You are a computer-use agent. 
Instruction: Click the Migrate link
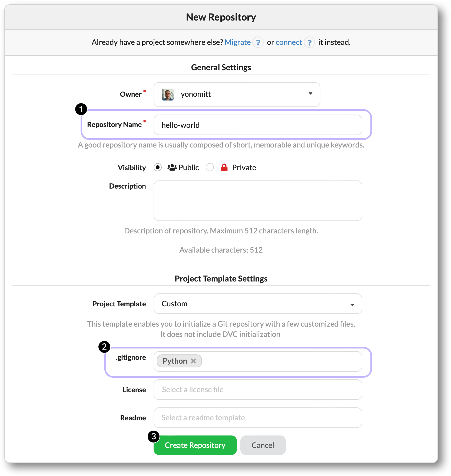238,42
